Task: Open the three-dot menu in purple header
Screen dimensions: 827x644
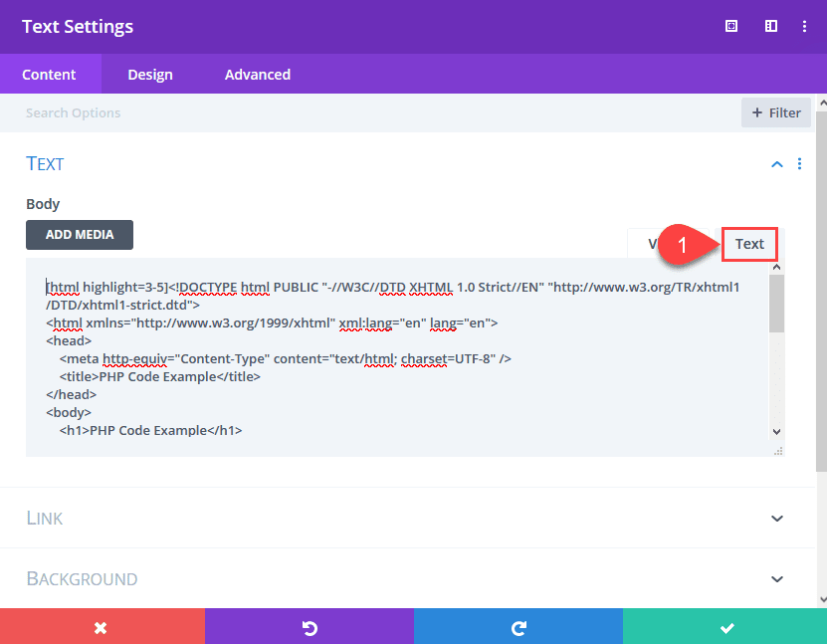Action: [x=804, y=27]
